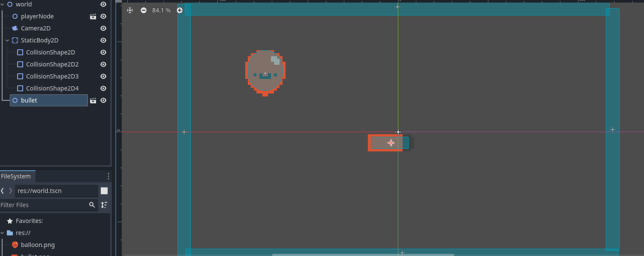Select the Camera2D node
Screen dimensions: 644x256
[x=36, y=28]
